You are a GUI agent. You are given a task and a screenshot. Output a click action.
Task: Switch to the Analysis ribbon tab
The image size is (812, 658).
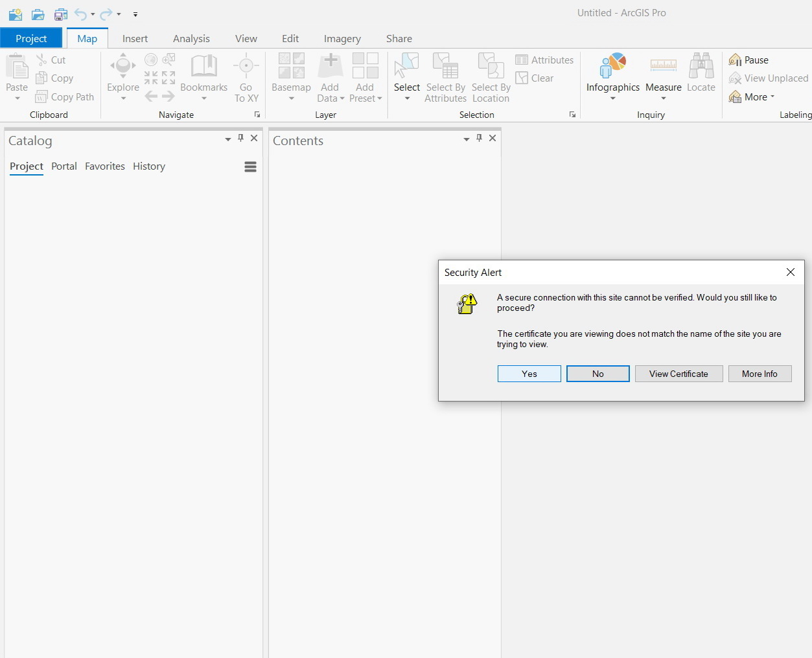pyautogui.click(x=191, y=38)
